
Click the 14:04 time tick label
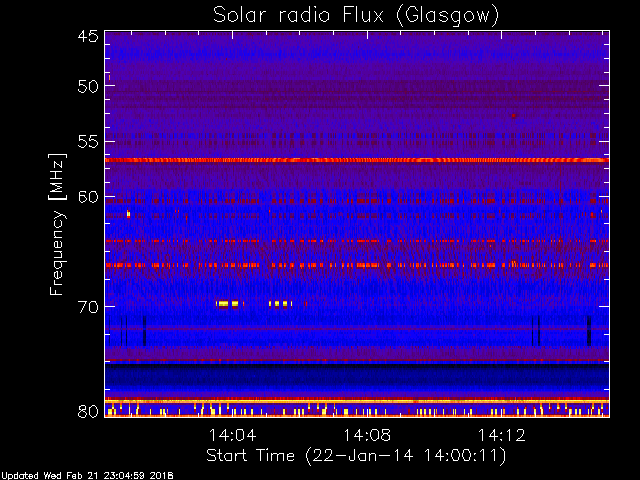point(232,435)
